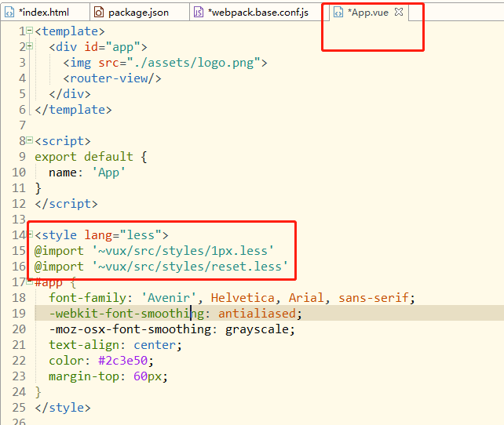This screenshot has height=425, width=504.
Task: Click the div id="app" opening tag
Action: pos(98,47)
